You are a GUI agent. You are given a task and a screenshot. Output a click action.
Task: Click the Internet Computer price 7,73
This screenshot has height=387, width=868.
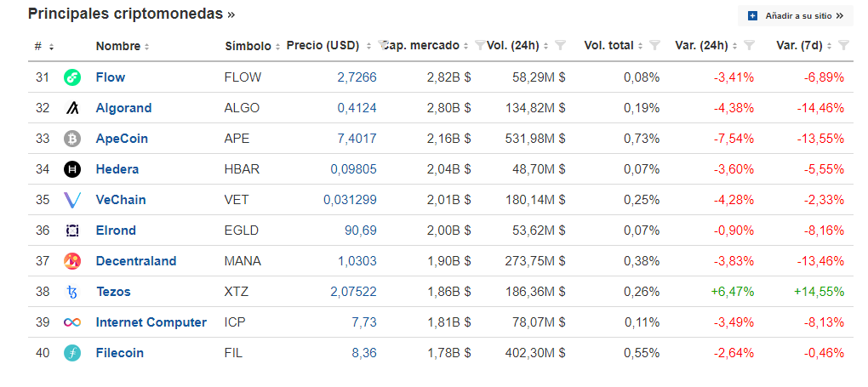(x=363, y=322)
